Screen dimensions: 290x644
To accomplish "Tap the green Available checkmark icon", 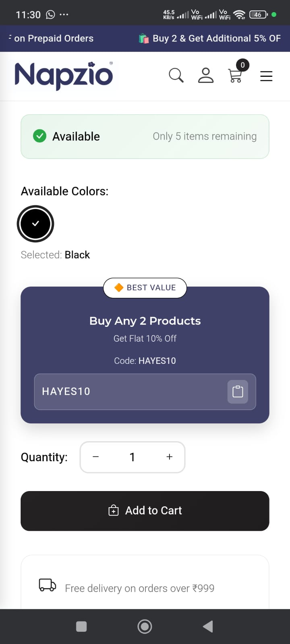I will pyautogui.click(x=39, y=136).
